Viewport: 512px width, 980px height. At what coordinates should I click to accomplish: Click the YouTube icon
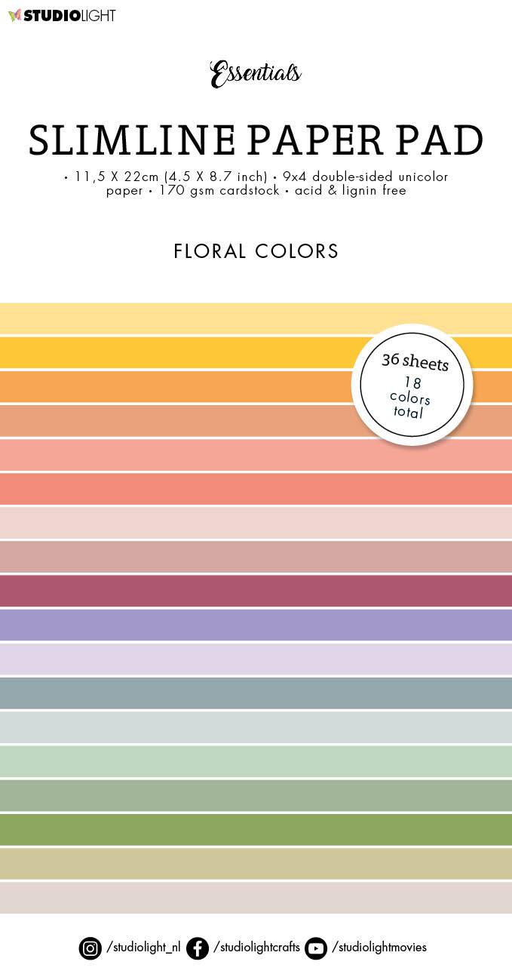[316, 948]
